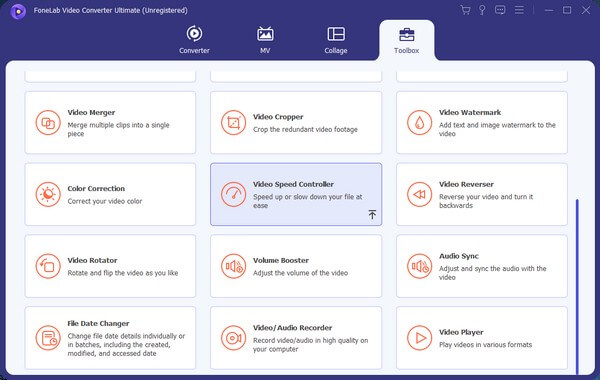
Task: Click the Video Player play icon
Action: click(x=419, y=338)
